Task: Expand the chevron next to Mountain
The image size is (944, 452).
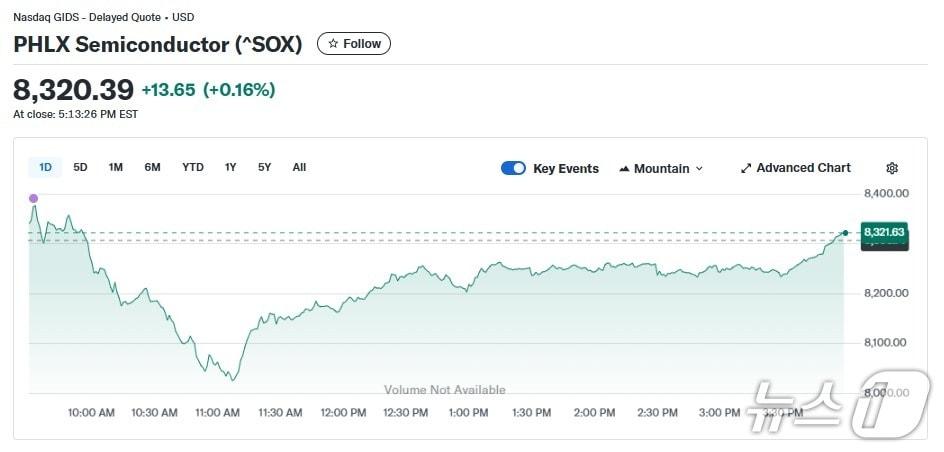Action: click(x=699, y=169)
